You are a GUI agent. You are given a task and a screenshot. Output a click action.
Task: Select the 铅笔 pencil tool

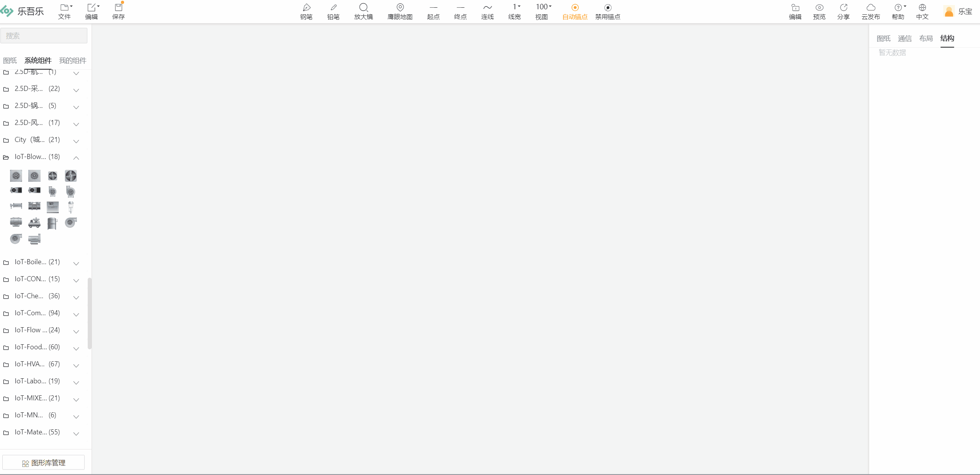333,11
